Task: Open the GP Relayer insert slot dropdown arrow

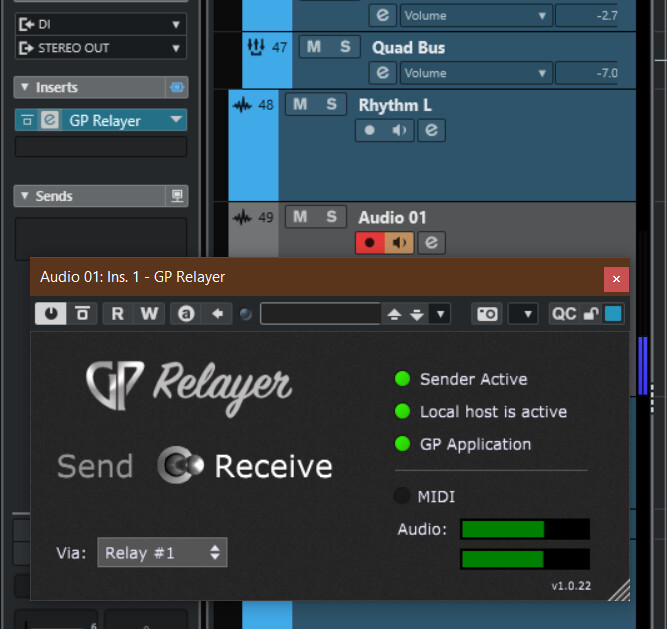Action: [x=176, y=120]
